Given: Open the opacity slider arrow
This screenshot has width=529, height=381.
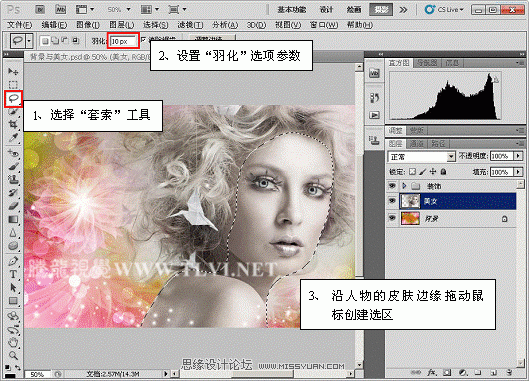Looking at the screenshot, I should [x=518, y=156].
